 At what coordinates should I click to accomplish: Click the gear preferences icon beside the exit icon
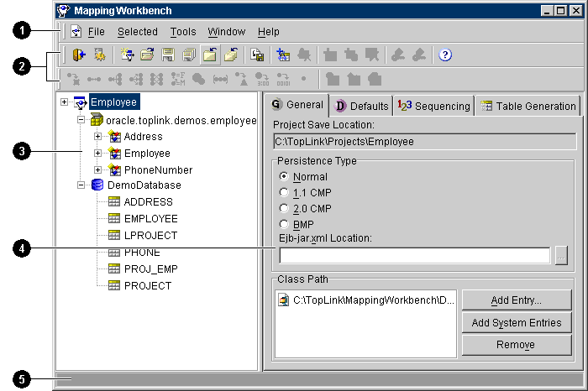[100, 55]
